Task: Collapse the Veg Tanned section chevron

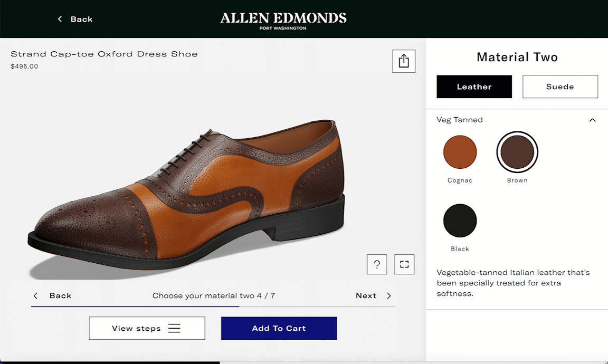Action: point(592,120)
